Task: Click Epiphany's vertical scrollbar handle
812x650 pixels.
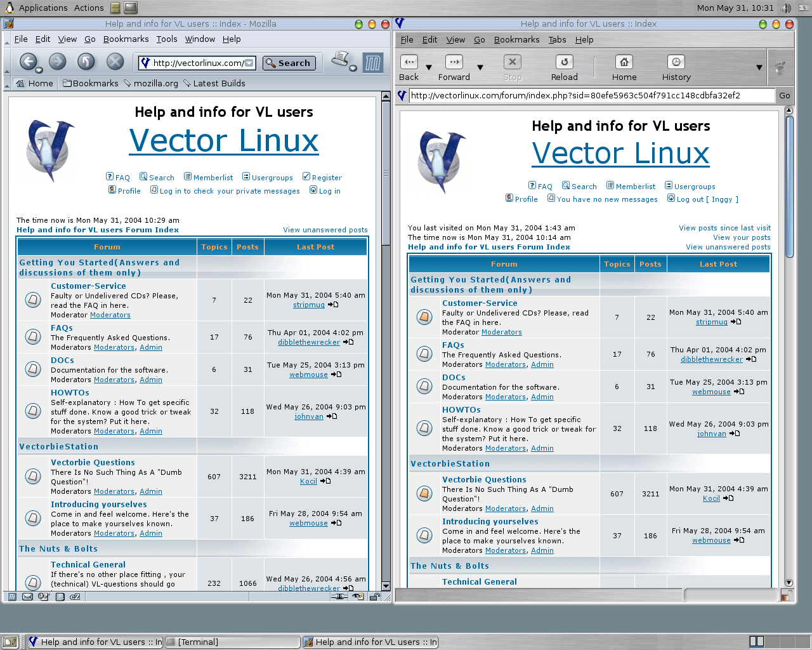Action: pyautogui.click(x=789, y=185)
